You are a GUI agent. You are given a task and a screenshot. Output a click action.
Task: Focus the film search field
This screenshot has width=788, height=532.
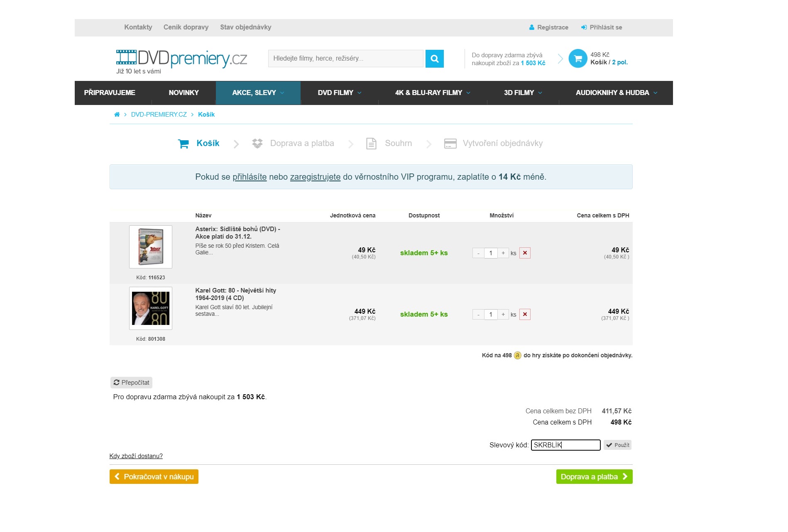pyautogui.click(x=345, y=59)
